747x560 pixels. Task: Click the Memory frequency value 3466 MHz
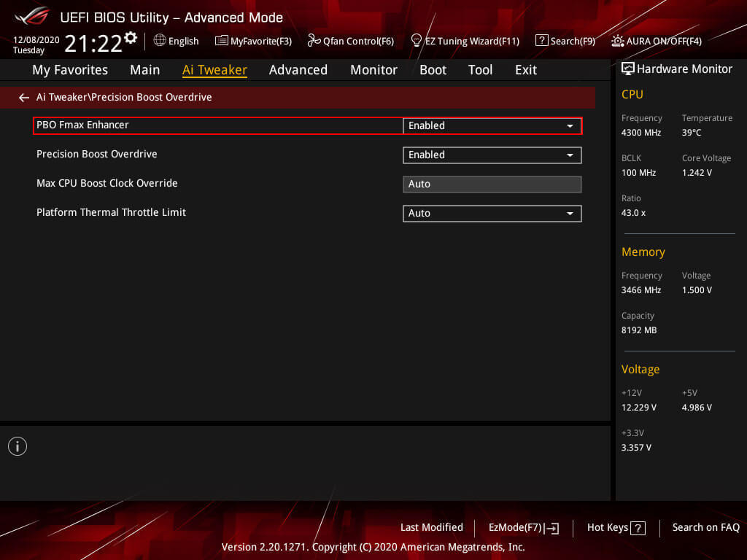coord(640,290)
